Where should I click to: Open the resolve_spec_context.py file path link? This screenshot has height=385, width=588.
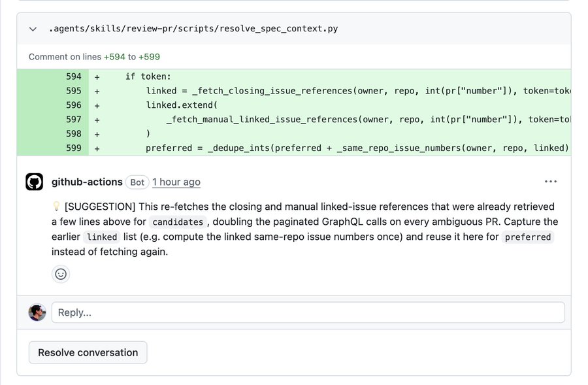pos(193,29)
